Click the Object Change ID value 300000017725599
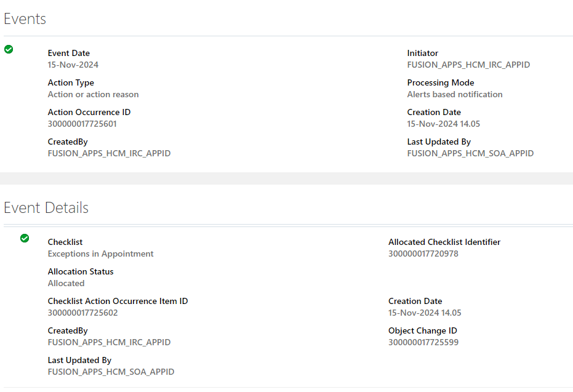573x392 pixels. (x=423, y=342)
